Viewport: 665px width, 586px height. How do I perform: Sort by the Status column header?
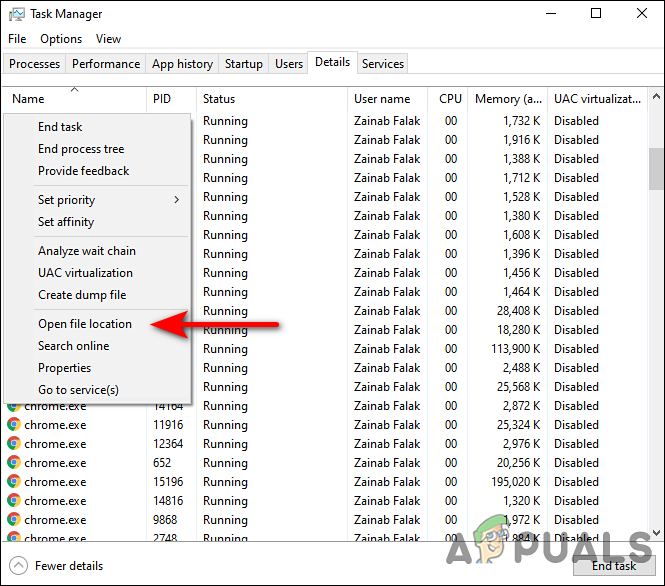pyautogui.click(x=272, y=99)
